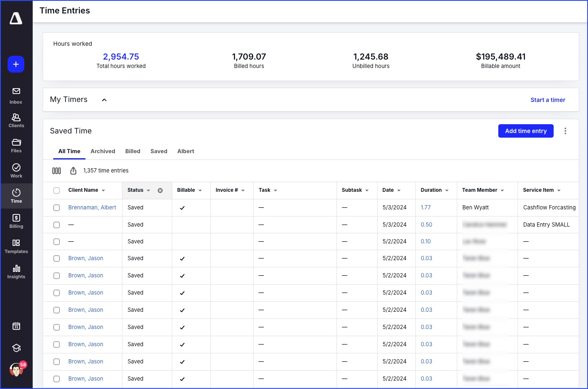This screenshot has height=389, width=588.
Task: Open the Invoice # column dropdown
Action: click(x=243, y=191)
